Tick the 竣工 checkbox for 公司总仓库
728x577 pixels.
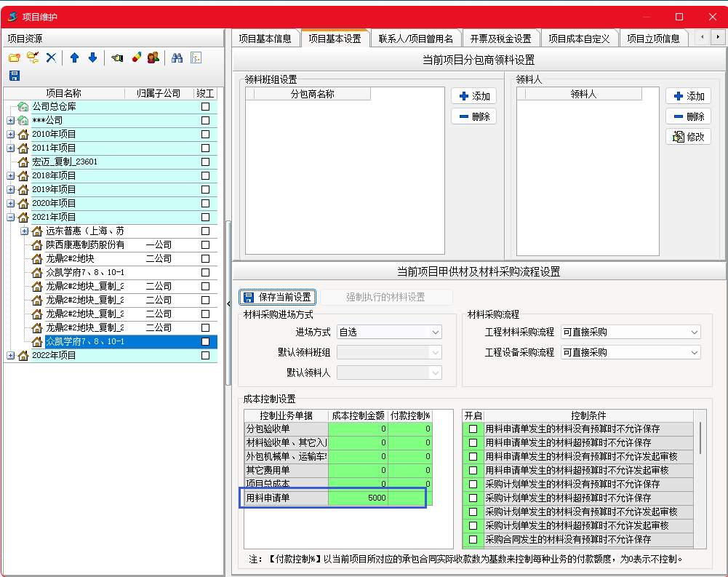205,107
